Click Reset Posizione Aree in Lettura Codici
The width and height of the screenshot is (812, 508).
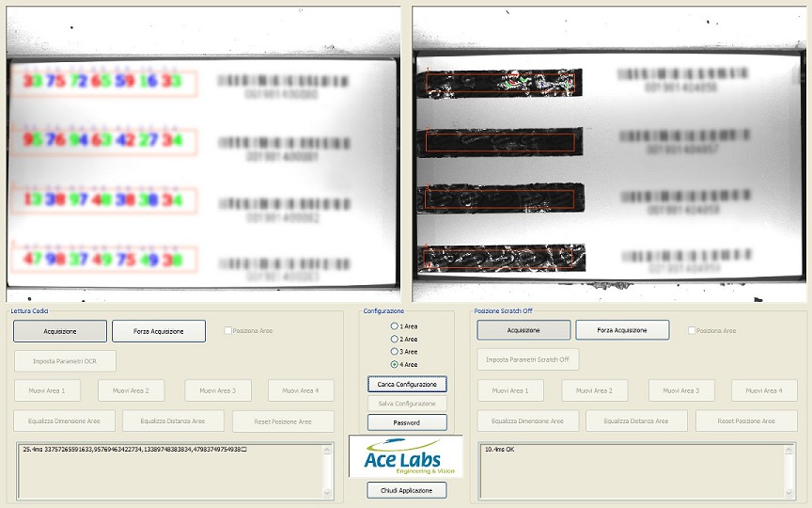point(283,421)
